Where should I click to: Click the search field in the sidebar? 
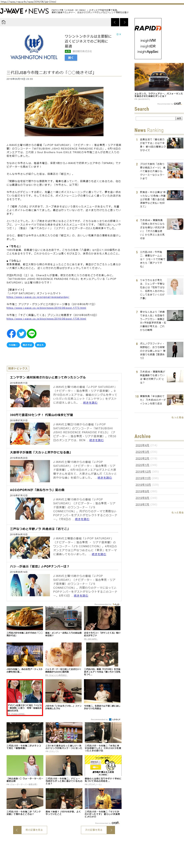pos(155,118)
